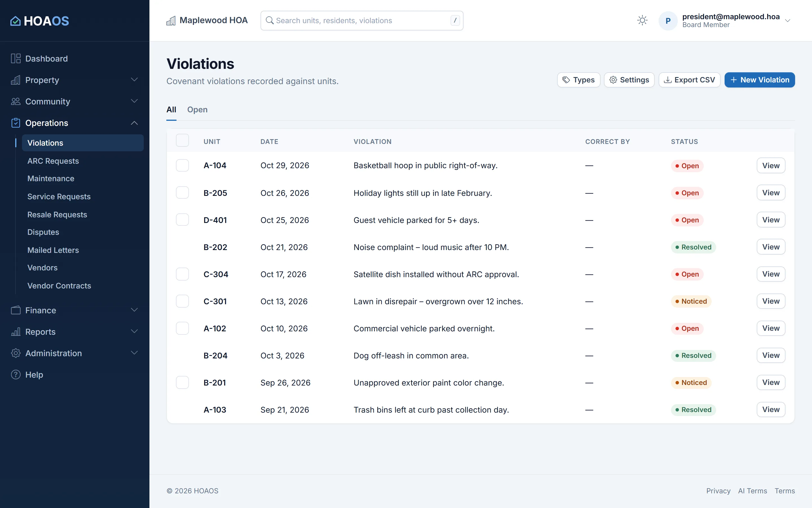Open ARC Requests in sidebar

[x=53, y=161]
